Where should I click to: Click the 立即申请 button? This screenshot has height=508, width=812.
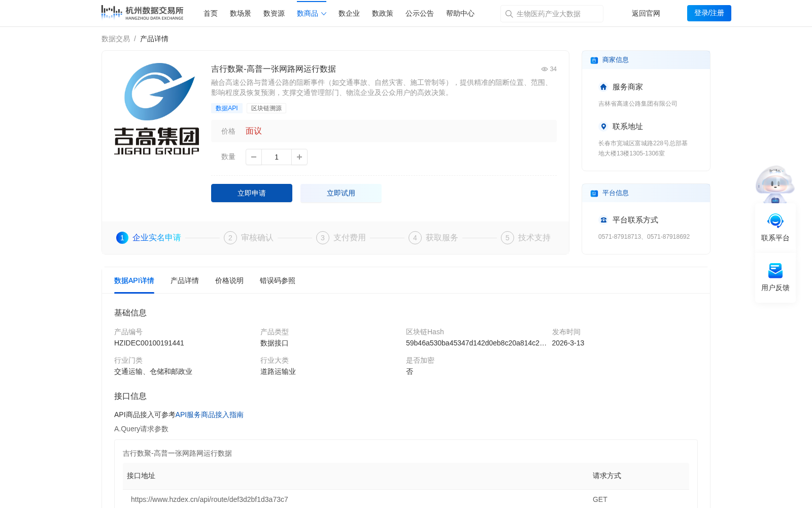pyautogui.click(x=252, y=193)
